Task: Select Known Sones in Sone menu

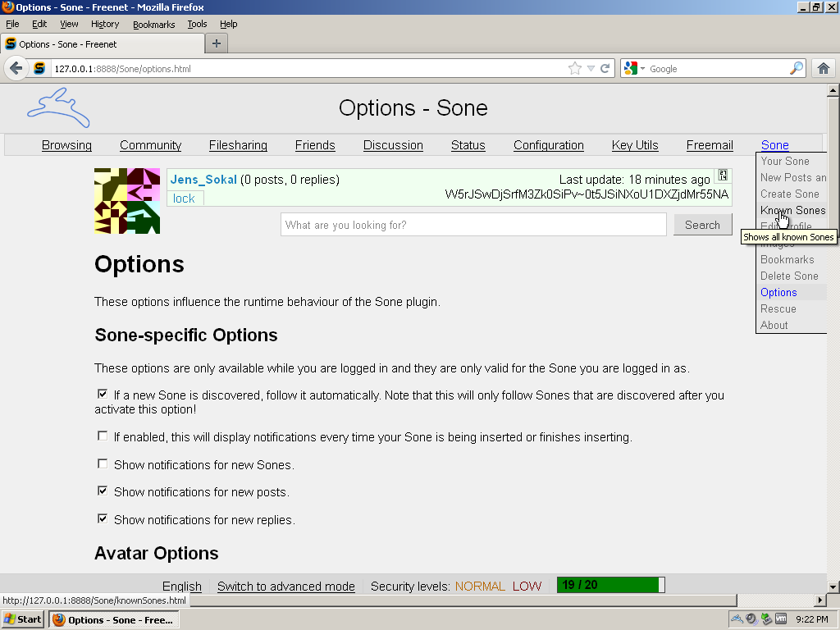Action: (793, 211)
